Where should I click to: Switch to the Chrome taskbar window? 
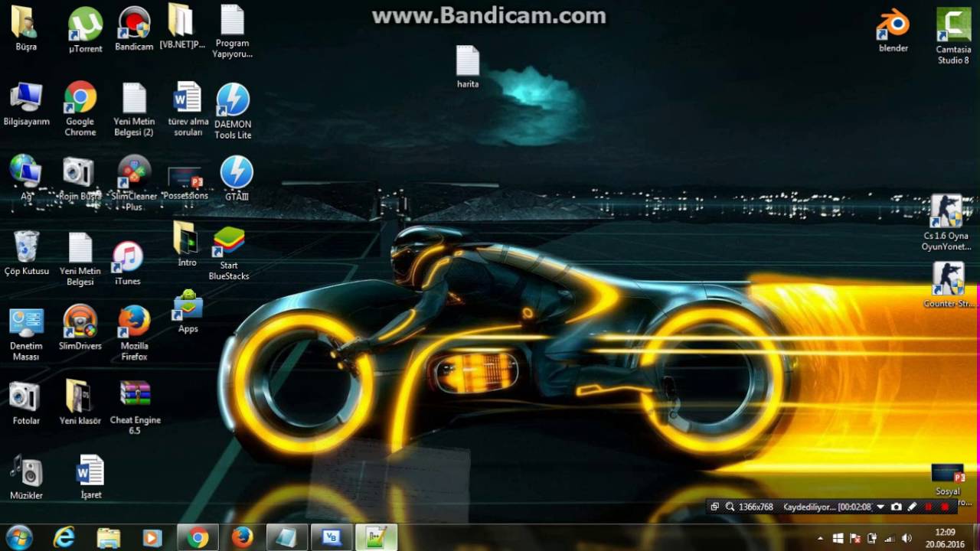pyautogui.click(x=198, y=538)
